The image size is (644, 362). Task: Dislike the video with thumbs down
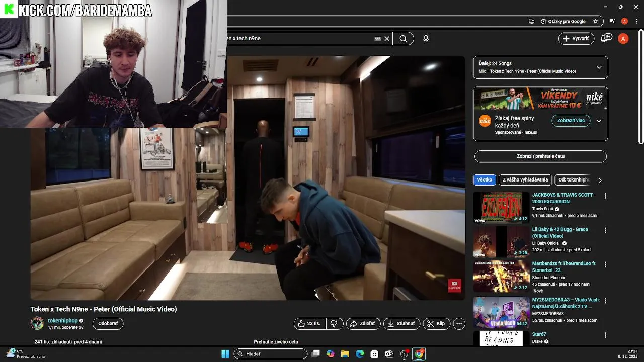click(x=335, y=324)
